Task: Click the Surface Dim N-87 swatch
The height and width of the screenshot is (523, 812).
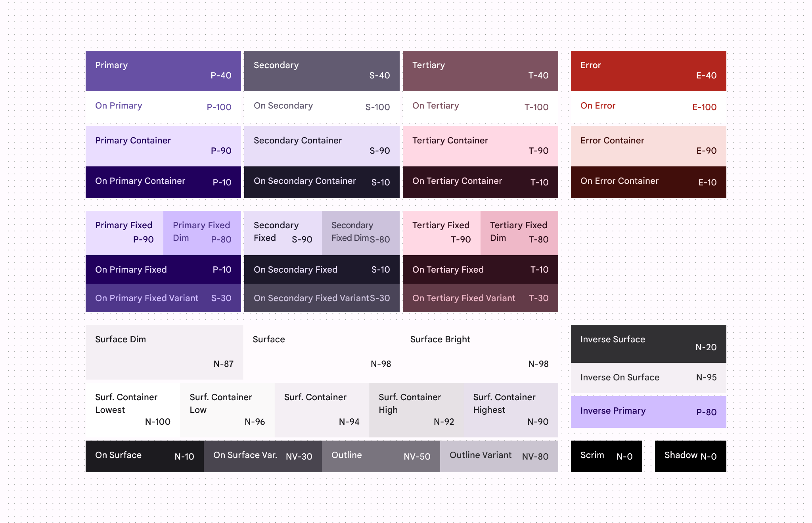Action: pos(164,352)
